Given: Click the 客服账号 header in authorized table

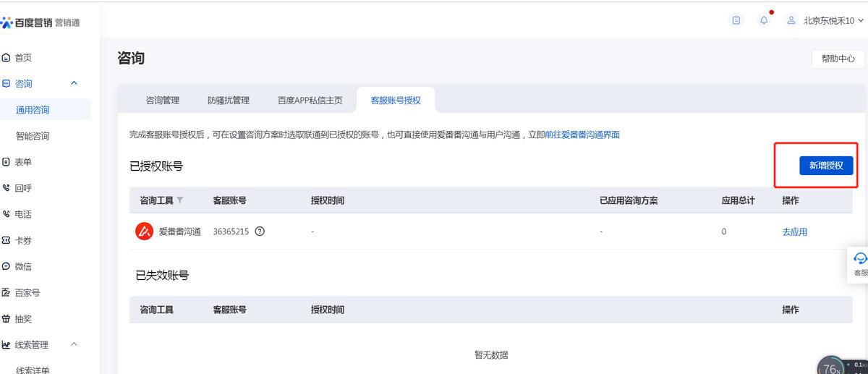Looking at the screenshot, I should click(229, 200).
